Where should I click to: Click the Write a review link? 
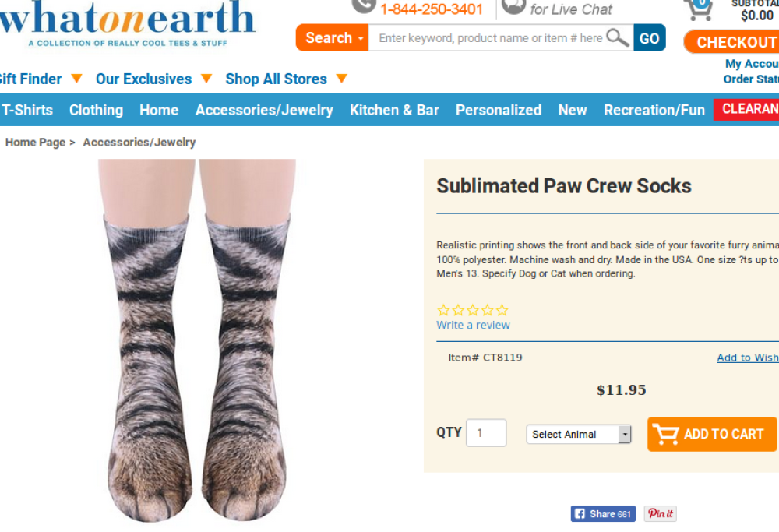click(473, 325)
